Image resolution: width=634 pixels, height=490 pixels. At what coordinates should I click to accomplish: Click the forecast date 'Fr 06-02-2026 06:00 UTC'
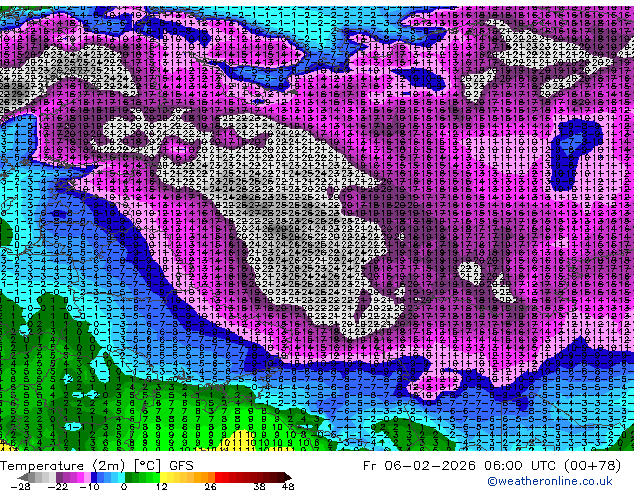(461, 465)
